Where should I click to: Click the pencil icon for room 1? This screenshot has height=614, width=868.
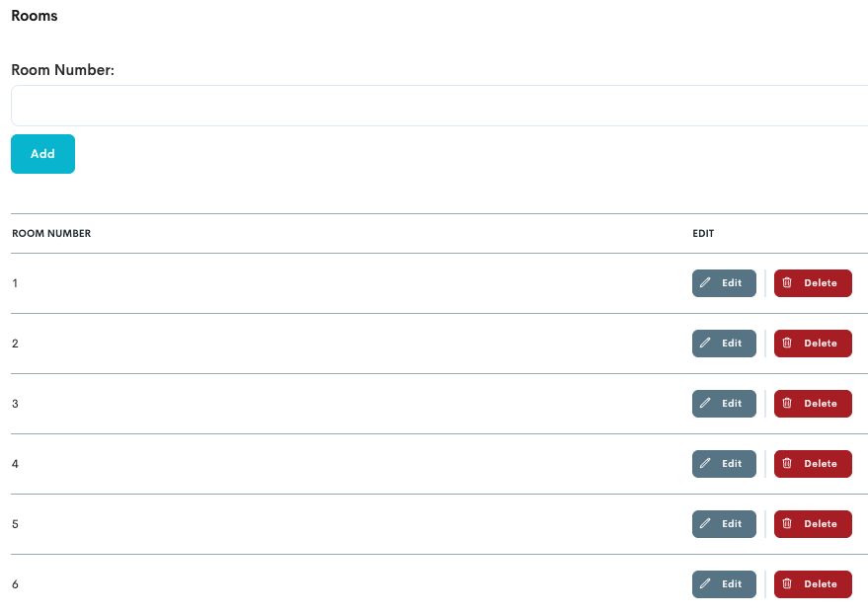705,283
